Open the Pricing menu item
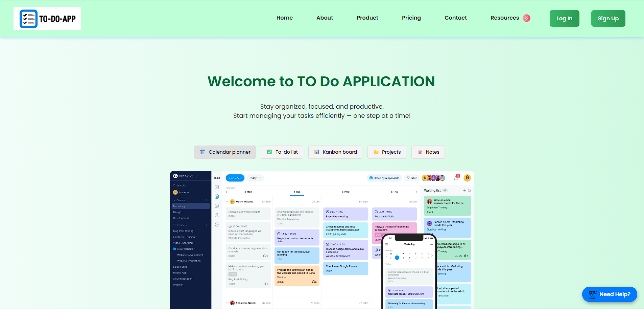This screenshot has width=644, height=309. pyautogui.click(x=411, y=18)
